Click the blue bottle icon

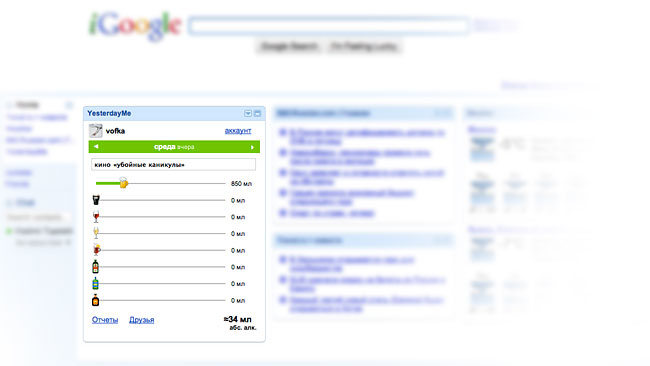(x=95, y=284)
